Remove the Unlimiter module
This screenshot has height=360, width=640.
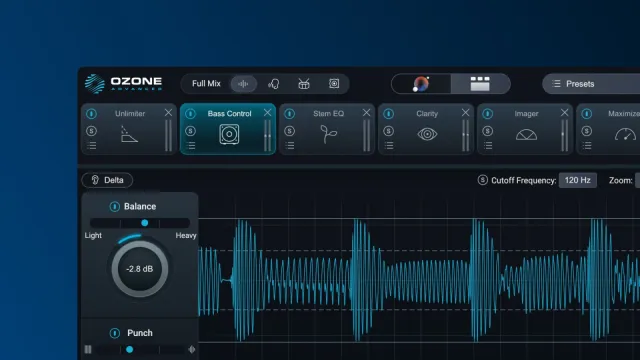[168, 113]
